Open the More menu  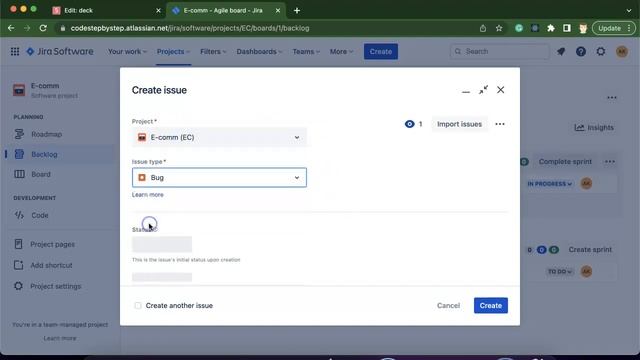(341, 51)
